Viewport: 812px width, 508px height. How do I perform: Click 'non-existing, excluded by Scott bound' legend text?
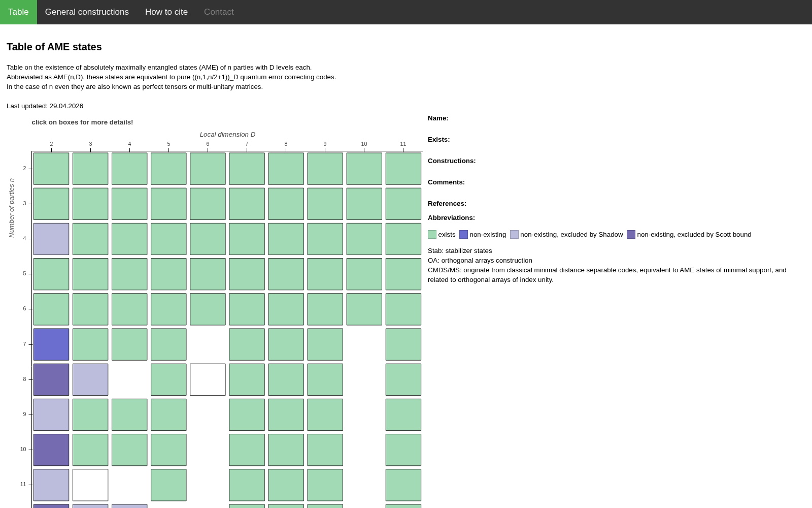[694, 235]
